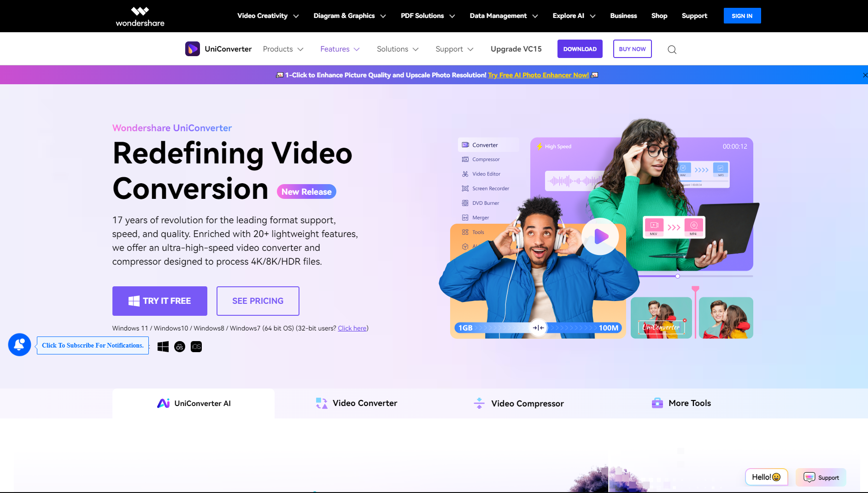Click the TRY IT FREE button

click(159, 301)
